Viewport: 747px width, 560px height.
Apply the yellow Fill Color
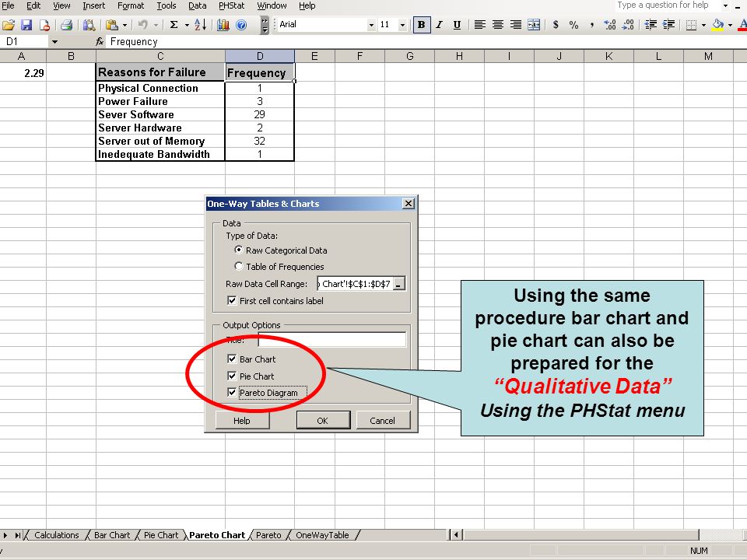click(717, 25)
